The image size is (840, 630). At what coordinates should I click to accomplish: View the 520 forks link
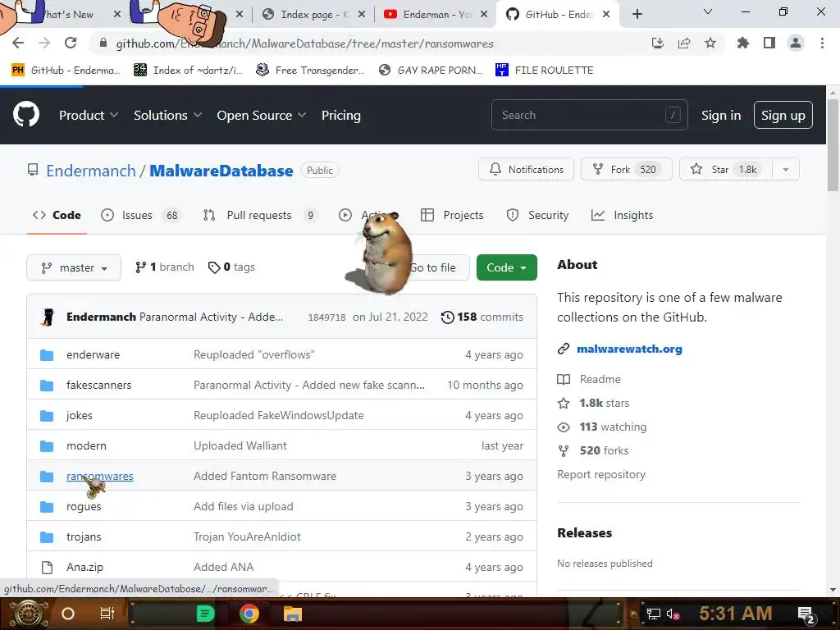click(604, 450)
